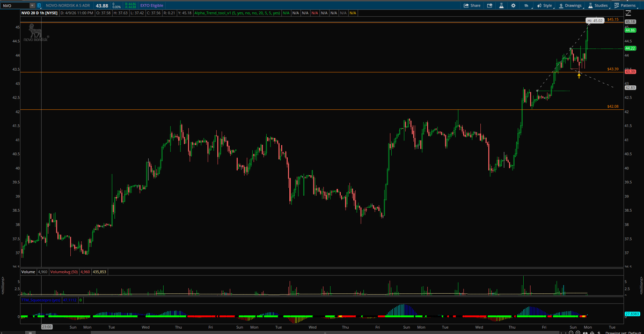This screenshot has width=644, height=334.
Task: Click the O: 37.58 open value
Action: [x=104, y=12]
